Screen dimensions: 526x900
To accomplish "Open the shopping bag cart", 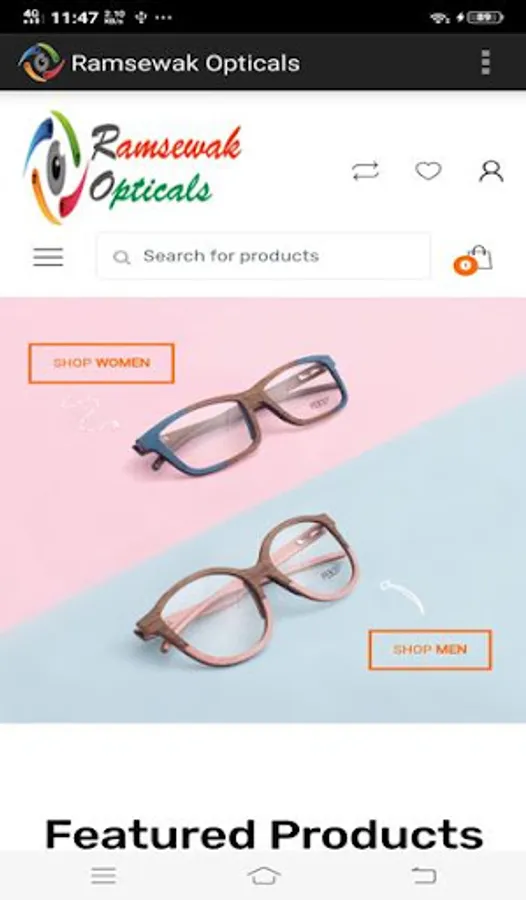I will (x=480, y=257).
